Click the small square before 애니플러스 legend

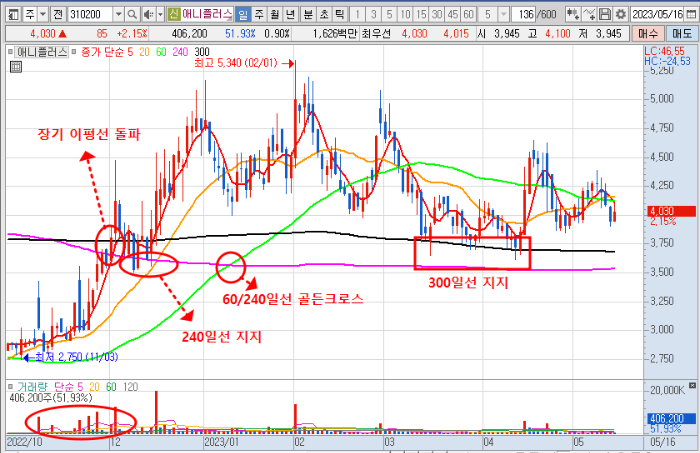(x=11, y=52)
